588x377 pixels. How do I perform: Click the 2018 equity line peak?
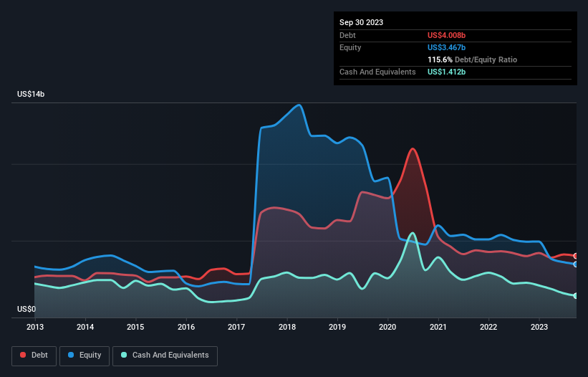(299, 105)
